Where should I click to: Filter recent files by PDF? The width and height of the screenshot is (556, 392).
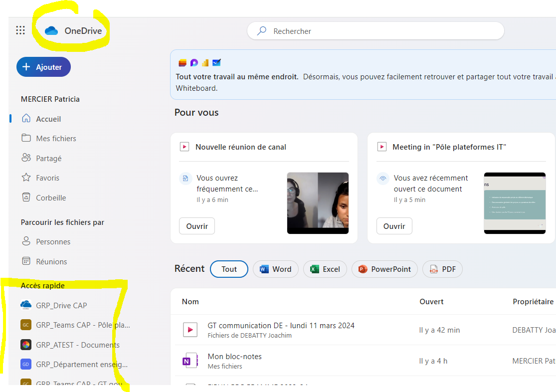pos(442,269)
